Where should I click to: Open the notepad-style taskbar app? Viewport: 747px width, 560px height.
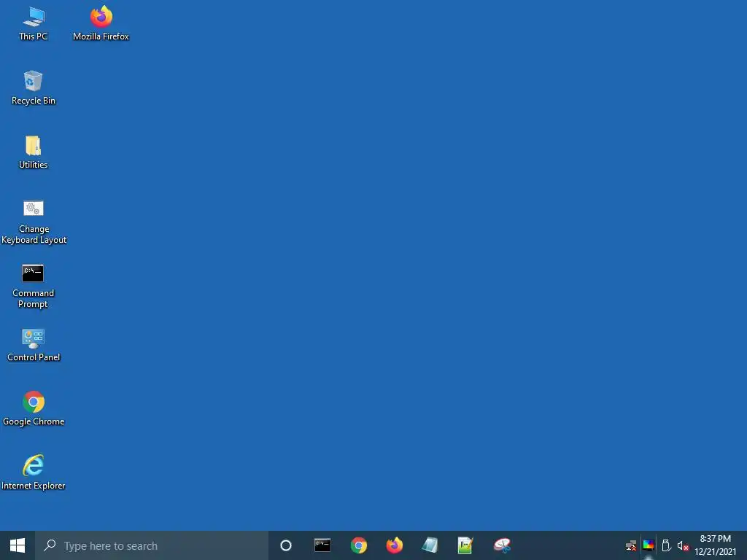(430, 545)
